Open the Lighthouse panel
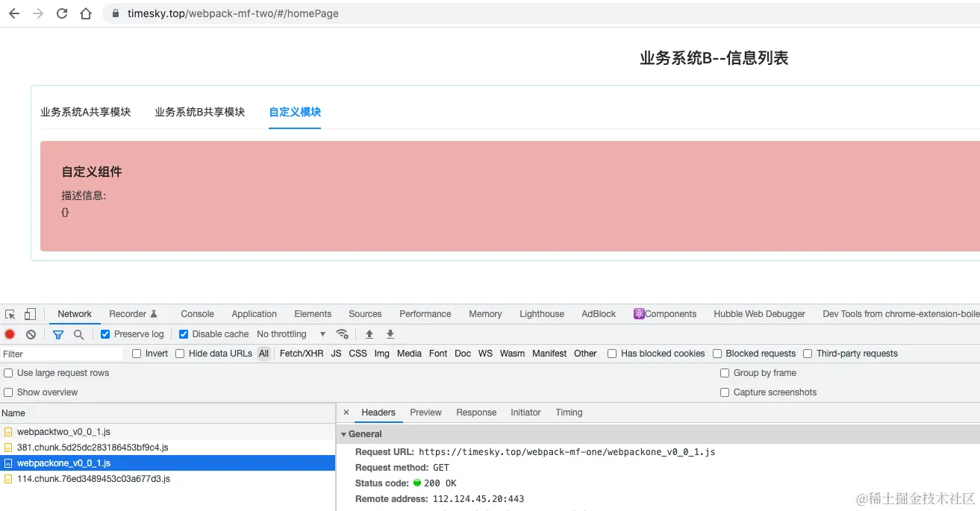The image size is (980, 511). [542, 314]
